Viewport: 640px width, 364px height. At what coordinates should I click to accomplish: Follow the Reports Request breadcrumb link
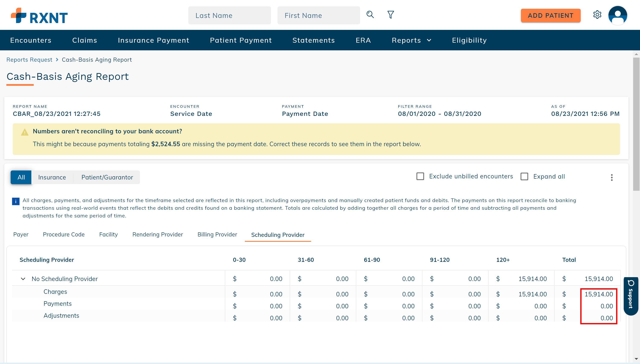click(x=29, y=60)
